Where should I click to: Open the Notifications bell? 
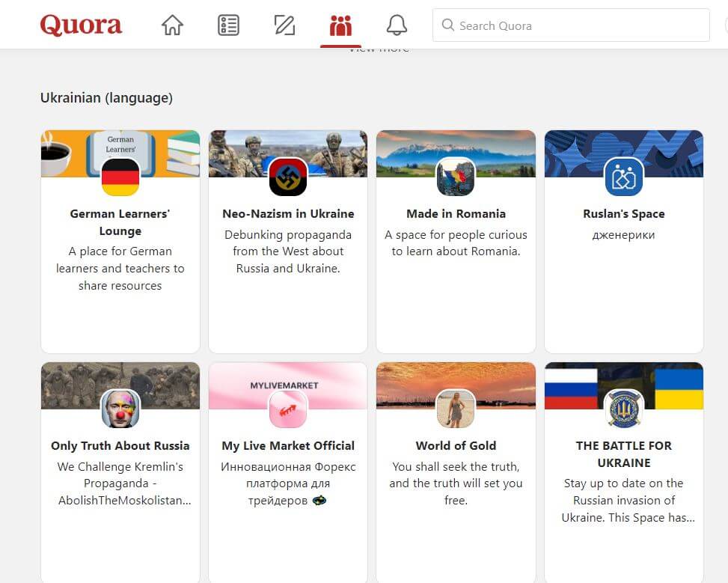(397, 25)
